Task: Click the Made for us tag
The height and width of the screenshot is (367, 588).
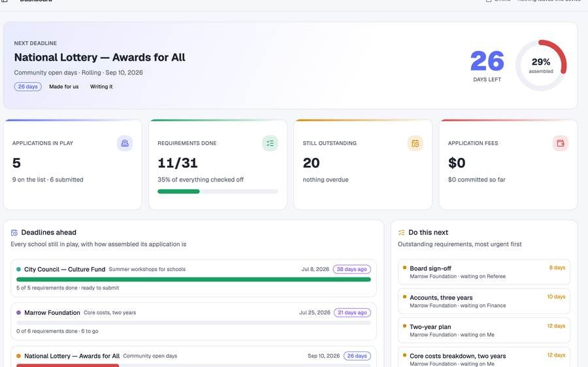Action: pyautogui.click(x=64, y=87)
